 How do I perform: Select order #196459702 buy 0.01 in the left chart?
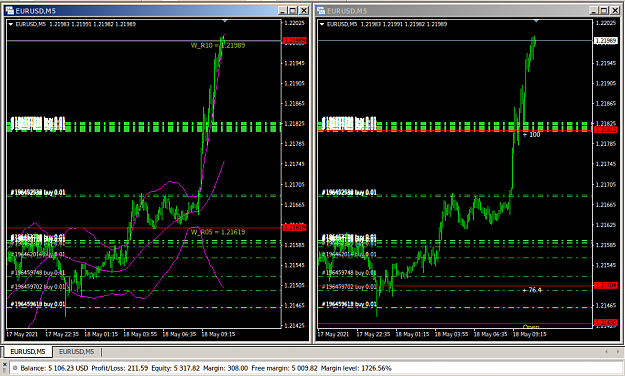[38, 287]
